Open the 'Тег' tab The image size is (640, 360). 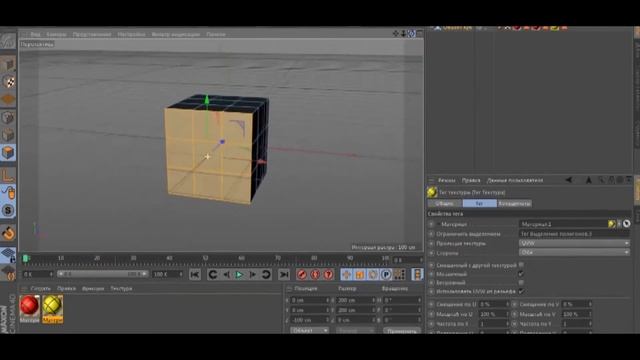point(480,203)
